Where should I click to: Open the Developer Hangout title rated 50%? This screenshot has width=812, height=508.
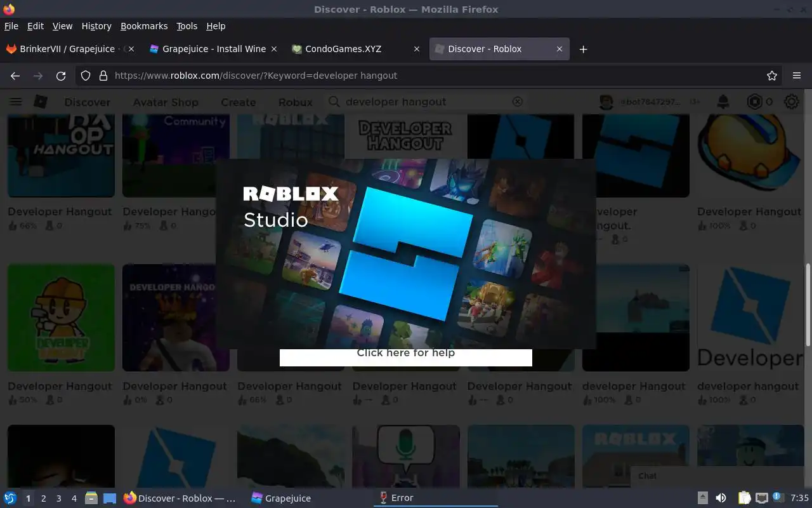pyautogui.click(x=60, y=386)
